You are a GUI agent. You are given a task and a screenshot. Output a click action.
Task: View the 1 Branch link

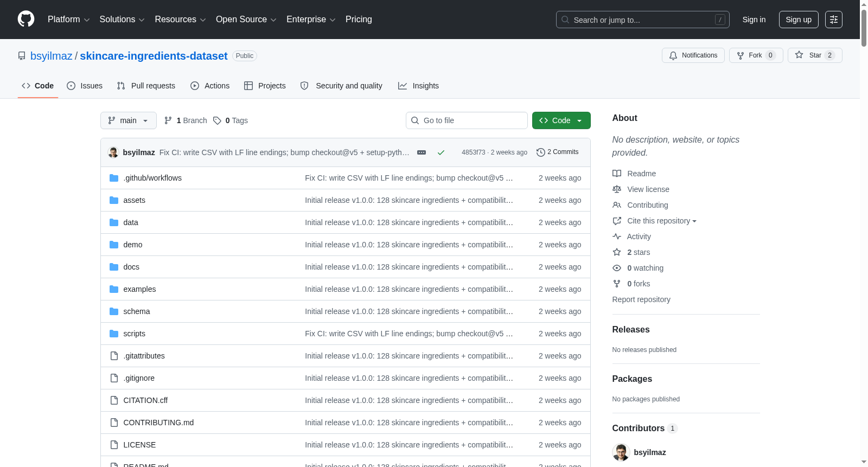(186, 120)
